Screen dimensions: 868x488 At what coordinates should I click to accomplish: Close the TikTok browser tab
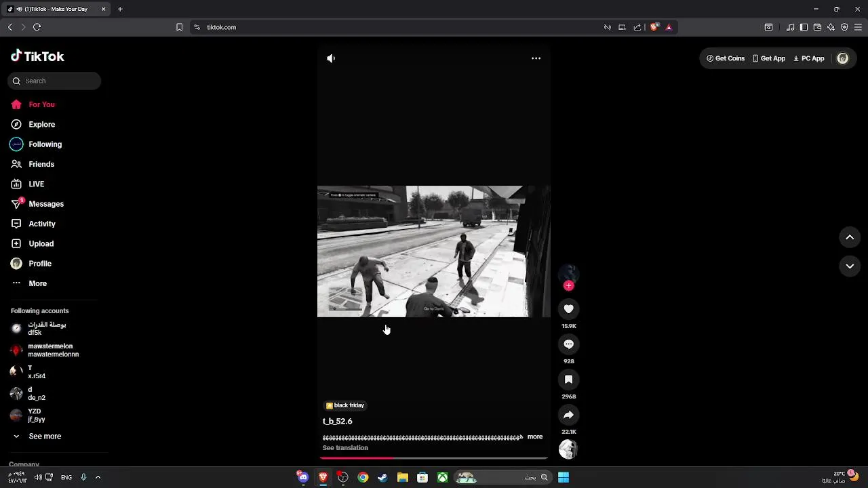103,9
